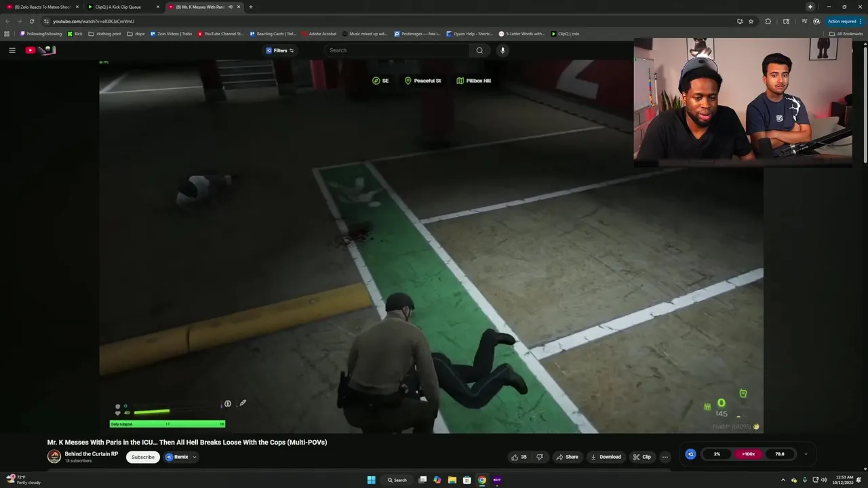
Task: Open the apps grid in bookmarks bar
Action: 7,33
